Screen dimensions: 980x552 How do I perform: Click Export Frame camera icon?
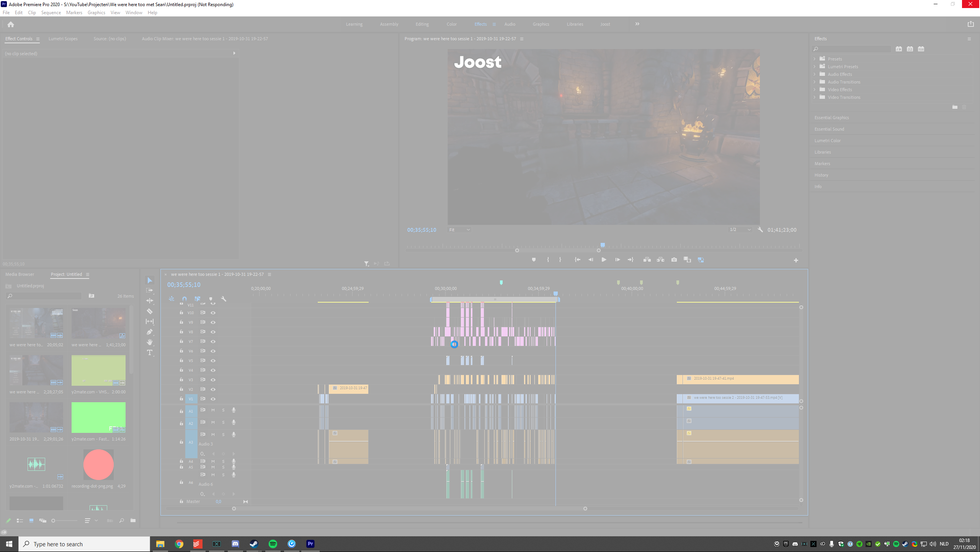coord(674,260)
